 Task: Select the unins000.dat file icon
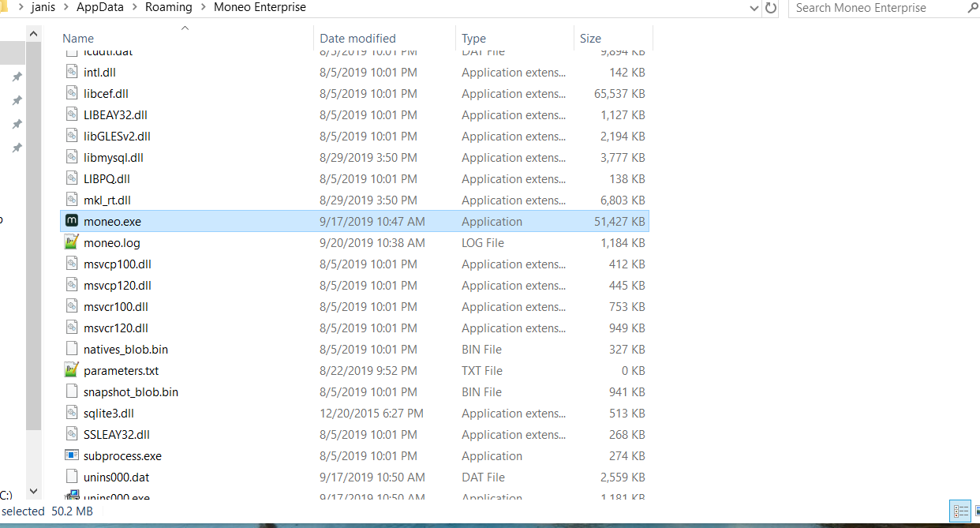[x=72, y=477]
